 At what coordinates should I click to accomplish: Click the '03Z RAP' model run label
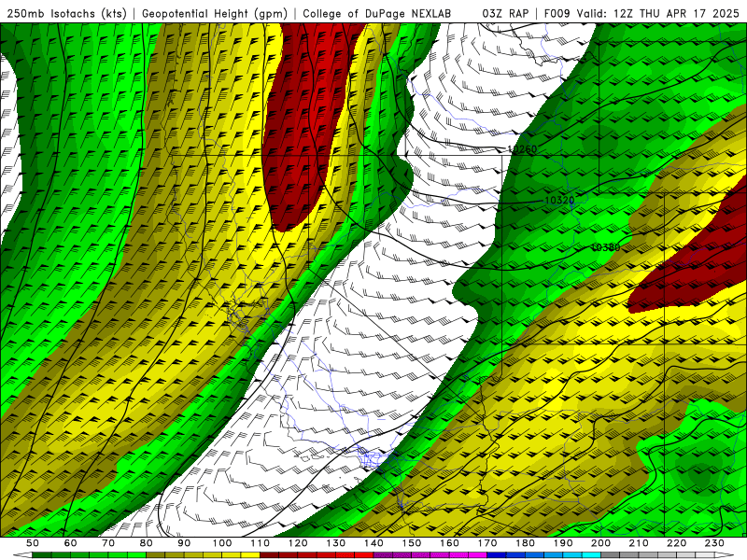click(x=505, y=13)
